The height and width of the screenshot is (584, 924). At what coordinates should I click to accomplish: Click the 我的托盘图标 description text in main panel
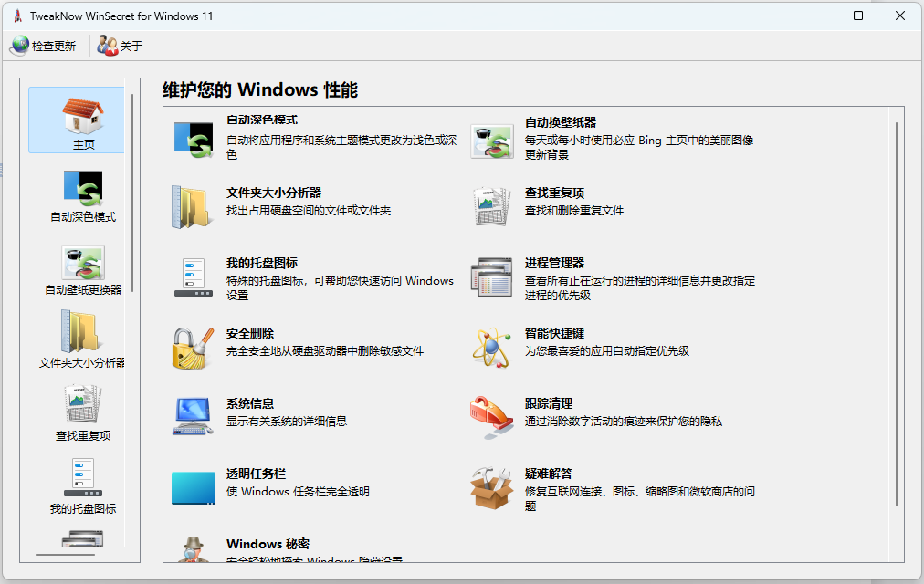click(x=340, y=287)
